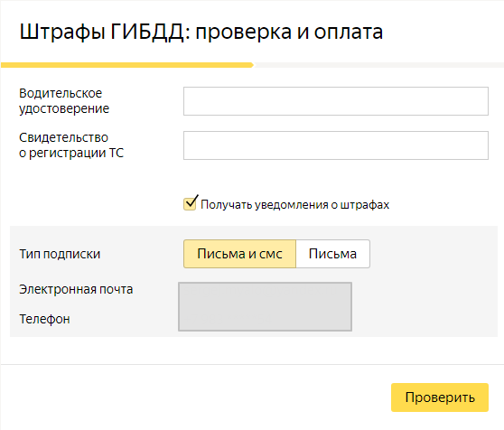Click the greyed-out contact details box
This screenshot has width=504, height=430.
pyautogui.click(x=266, y=306)
